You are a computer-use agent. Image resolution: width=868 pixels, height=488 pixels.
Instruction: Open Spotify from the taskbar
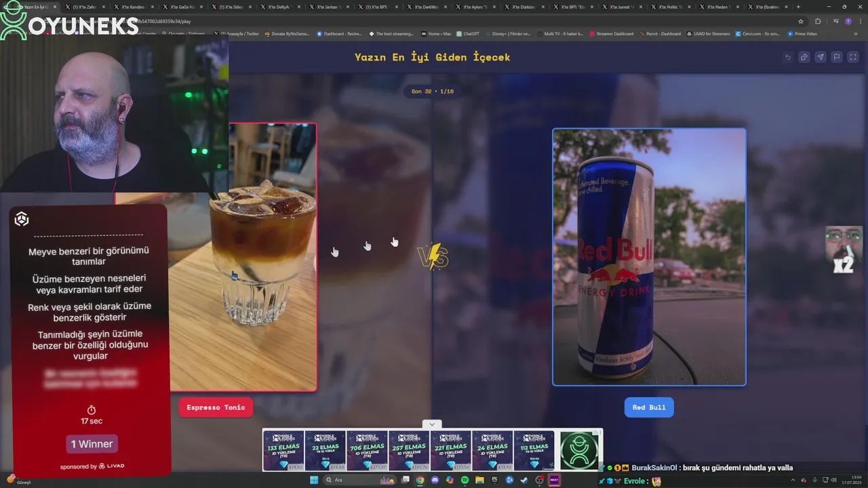pyautogui.click(x=465, y=480)
